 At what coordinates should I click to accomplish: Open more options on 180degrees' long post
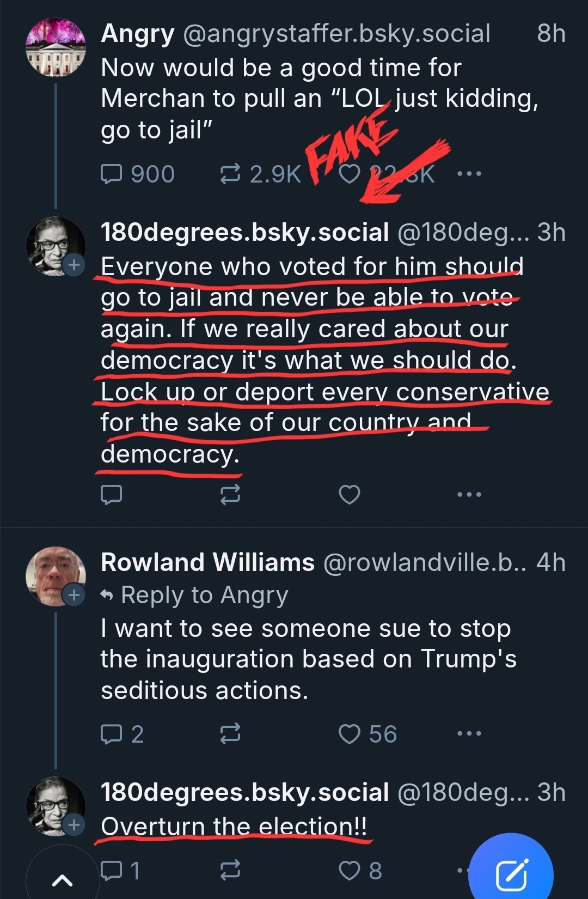[469, 494]
